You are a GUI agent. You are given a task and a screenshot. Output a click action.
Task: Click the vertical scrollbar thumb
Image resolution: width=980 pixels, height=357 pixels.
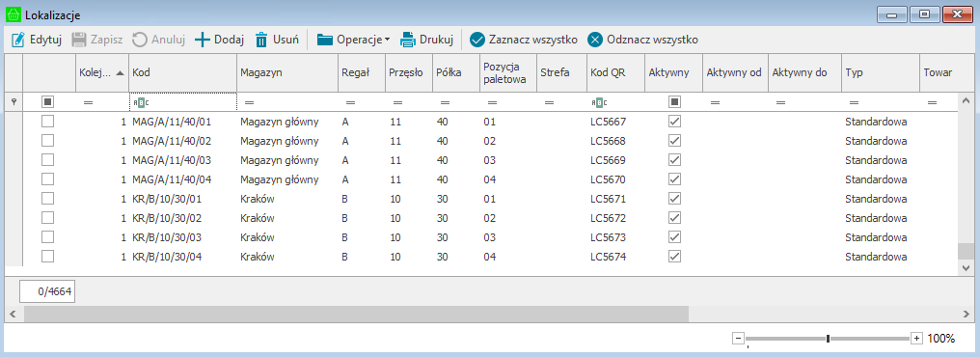click(x=966, y=251)
